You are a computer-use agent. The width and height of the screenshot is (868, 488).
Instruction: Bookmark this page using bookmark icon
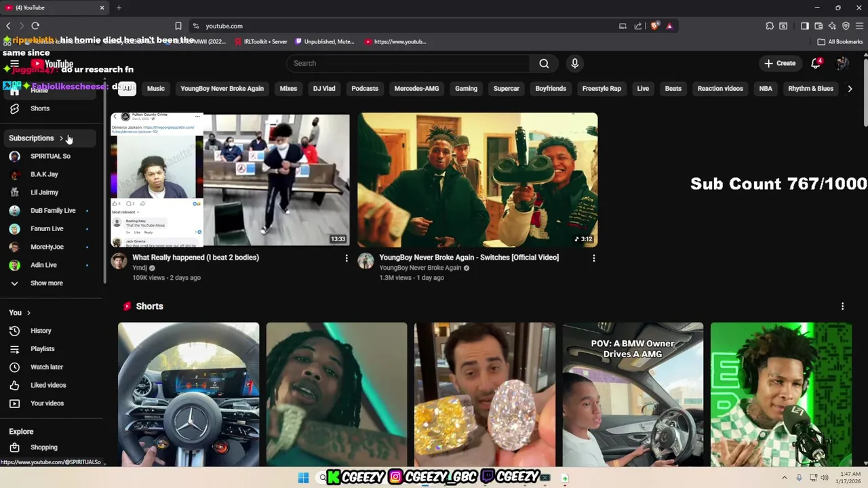(178, 26)
